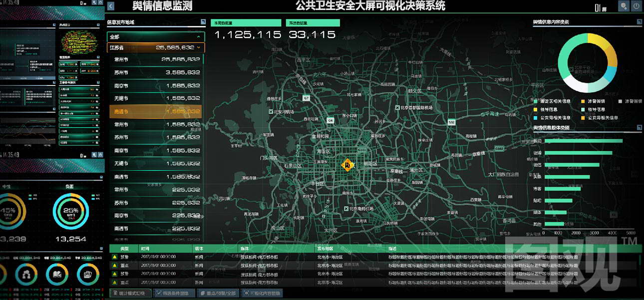Viewport: 644px width, 300px height.
Task: Click the green 25% donut gauge
Action: coord(71,211)
